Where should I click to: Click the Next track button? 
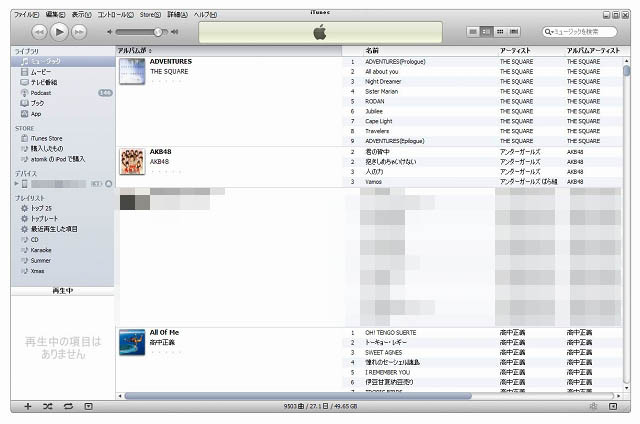tap(79, 32)
